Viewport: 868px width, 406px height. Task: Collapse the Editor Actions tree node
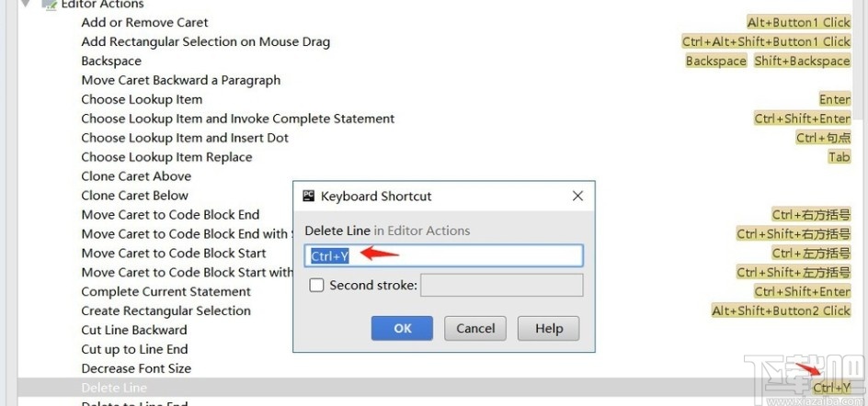point(25,4)
